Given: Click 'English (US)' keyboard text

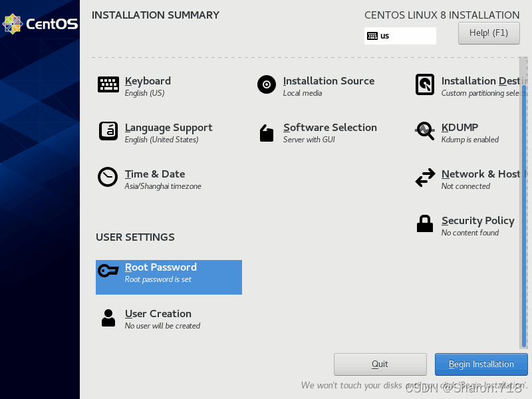Looking at the screenshot, I should click(144, 93).
